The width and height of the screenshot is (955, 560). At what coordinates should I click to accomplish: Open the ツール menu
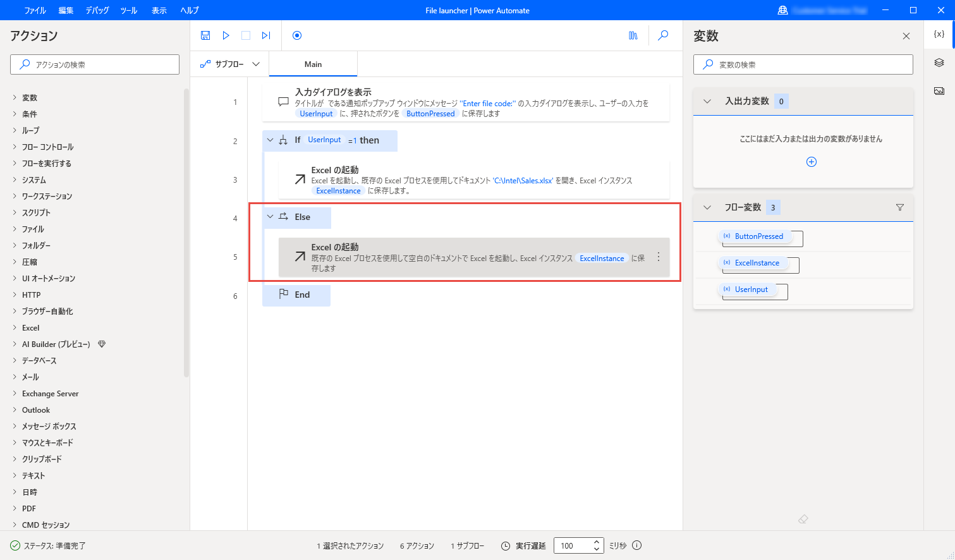click(x=129, y=10)
